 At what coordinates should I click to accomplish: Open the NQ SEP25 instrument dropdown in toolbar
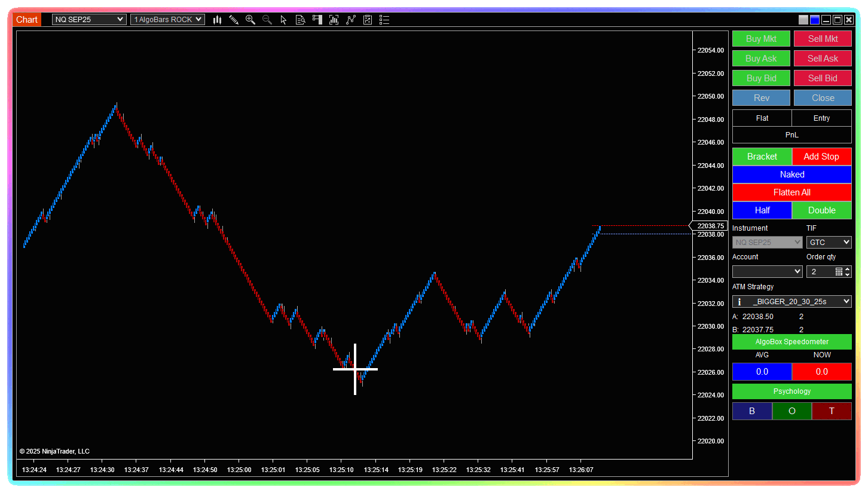[89, 20]
